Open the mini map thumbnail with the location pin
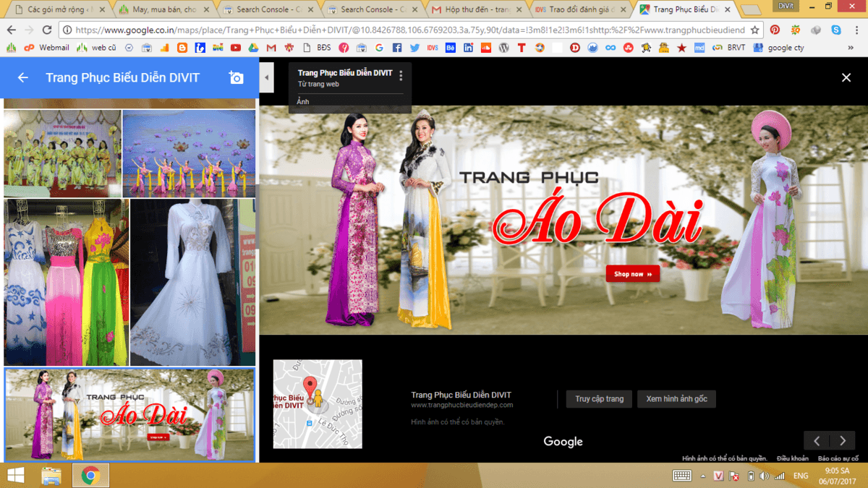The width and height of the screenshot is (868, 488). pyautogui.click(x=317, y=404)
